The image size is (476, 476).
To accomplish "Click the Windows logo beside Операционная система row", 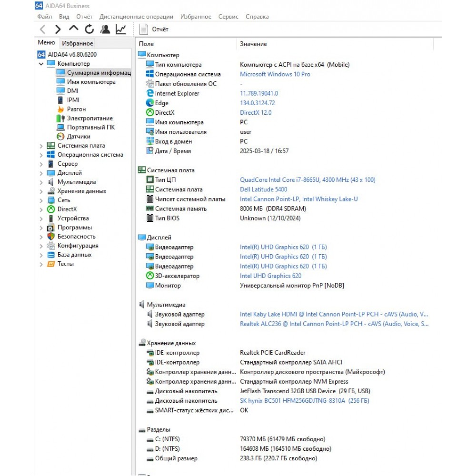I will coord(150,74).
